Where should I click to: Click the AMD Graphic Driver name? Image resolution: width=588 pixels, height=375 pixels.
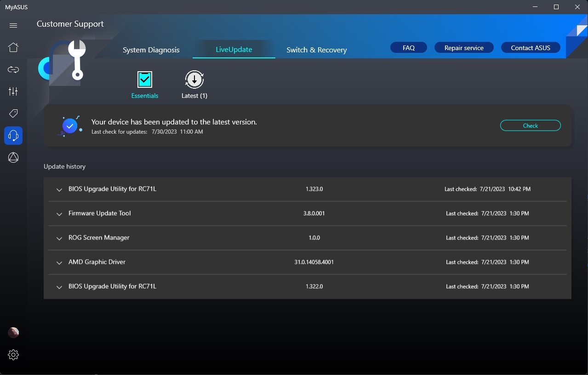pyautogui.click(x=97, y=262)
